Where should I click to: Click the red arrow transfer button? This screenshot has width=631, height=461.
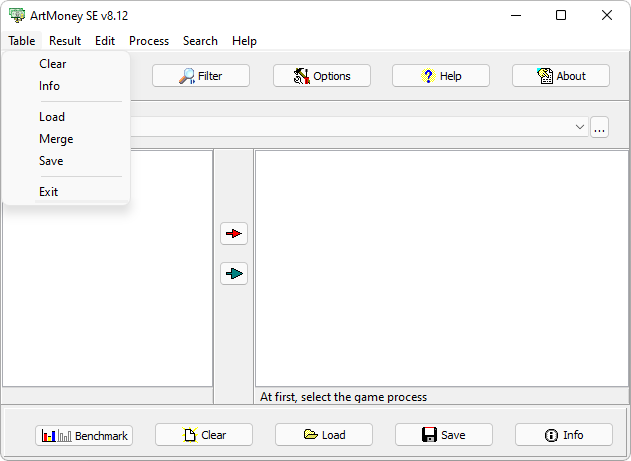coord(234,233)
